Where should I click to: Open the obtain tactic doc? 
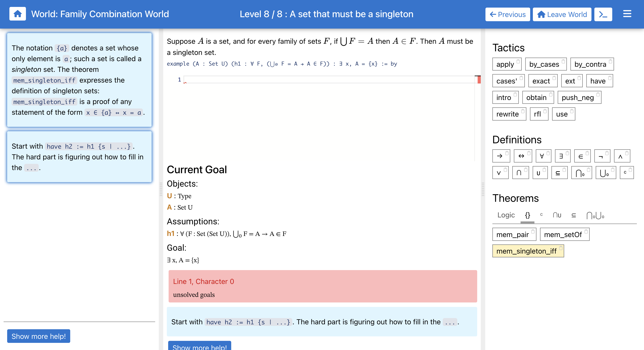(538, 97)
